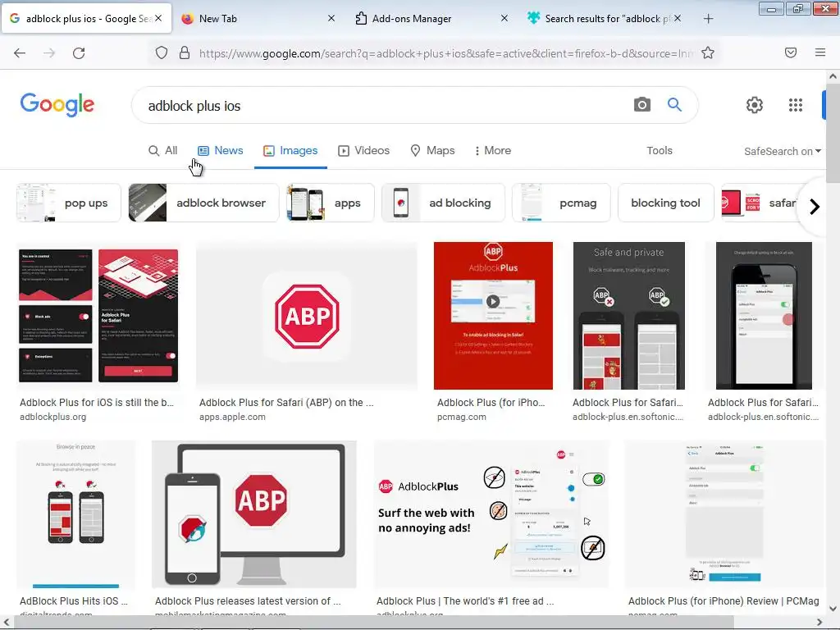Open Adblock Plus for iOS is still link
Screen dimensions: 840x630
(97, 402)
